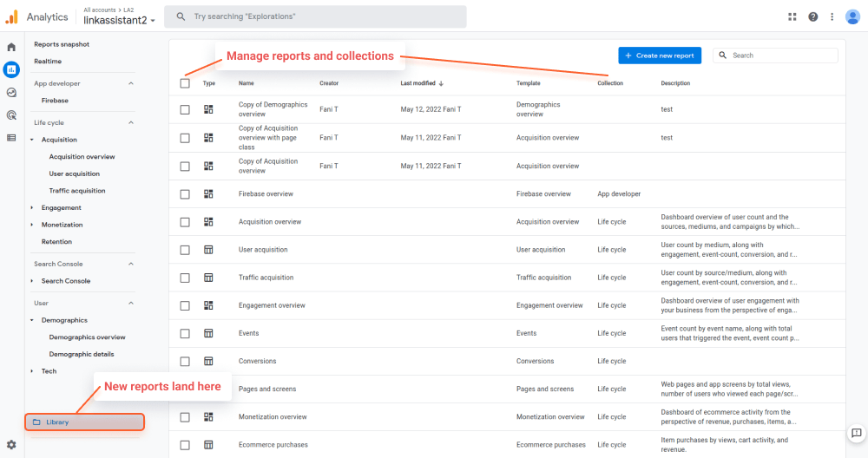Viewport: 868px width, 458px height.
Task: Open the Help question mark icon
Action: coord(813,16)
